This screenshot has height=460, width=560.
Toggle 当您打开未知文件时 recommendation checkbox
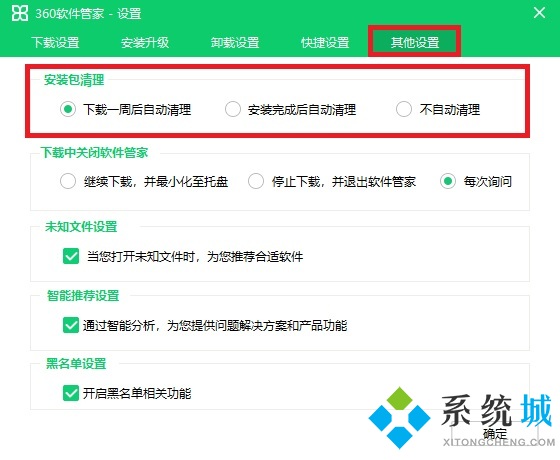tap(71, 256)
